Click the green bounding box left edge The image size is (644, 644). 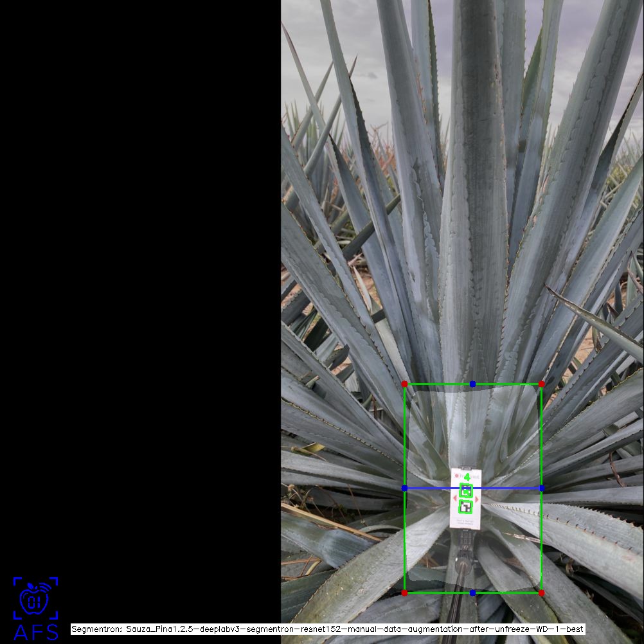click(x=404, y=437)
